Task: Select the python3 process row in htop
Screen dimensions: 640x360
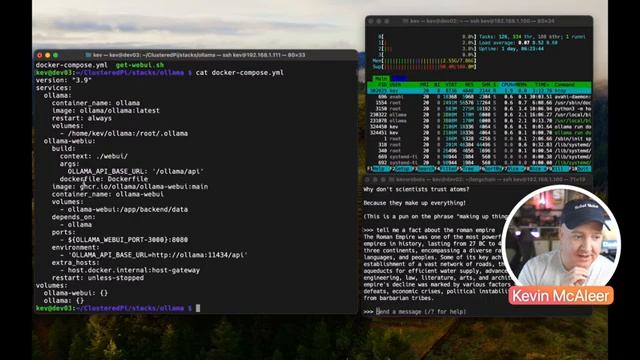Action: pos(480,109)
